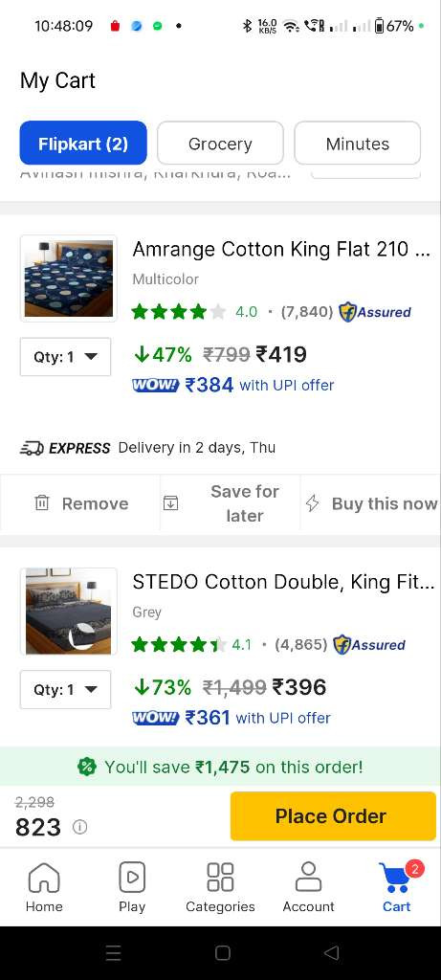Tap the trash Remove icon for Amrange item
Viewport: 441px width, 980px height.
[42, 502]
